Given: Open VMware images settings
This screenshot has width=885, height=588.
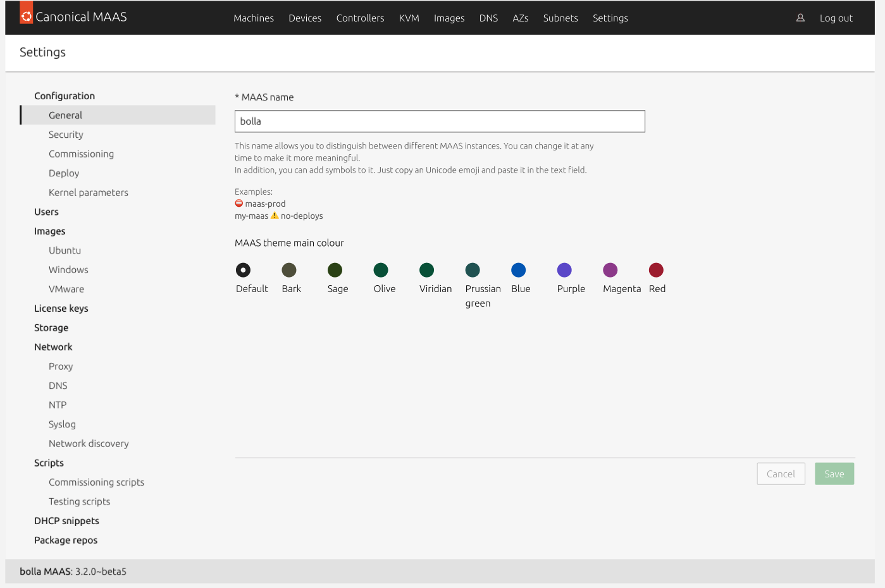Looking at the screenshot, I should pos(66,289).
